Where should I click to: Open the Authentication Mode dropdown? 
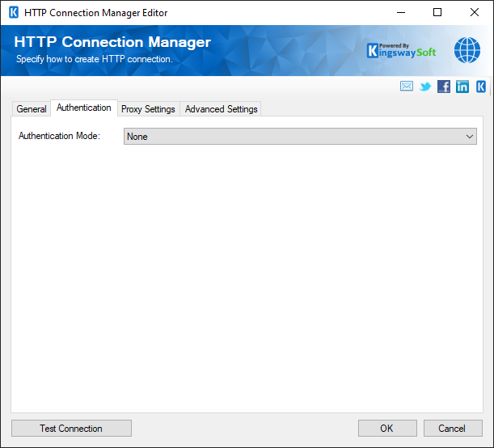pyautogui.click(x=300, y=137)
